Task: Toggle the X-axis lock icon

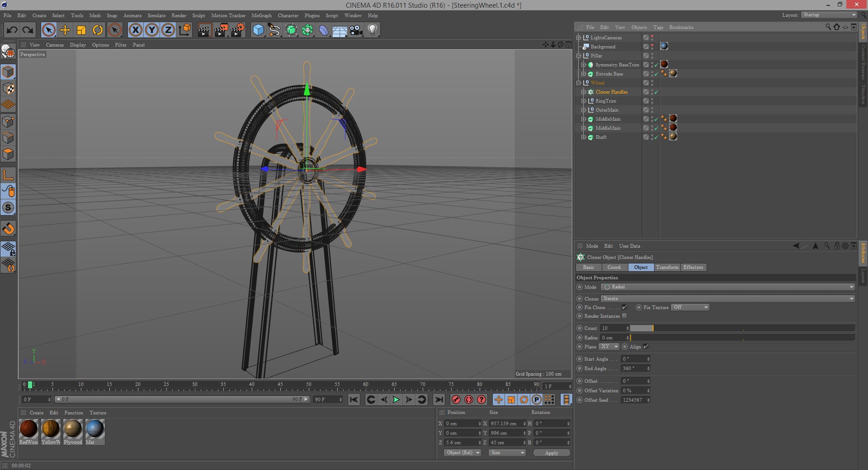Action: click(x=136, y=30)
